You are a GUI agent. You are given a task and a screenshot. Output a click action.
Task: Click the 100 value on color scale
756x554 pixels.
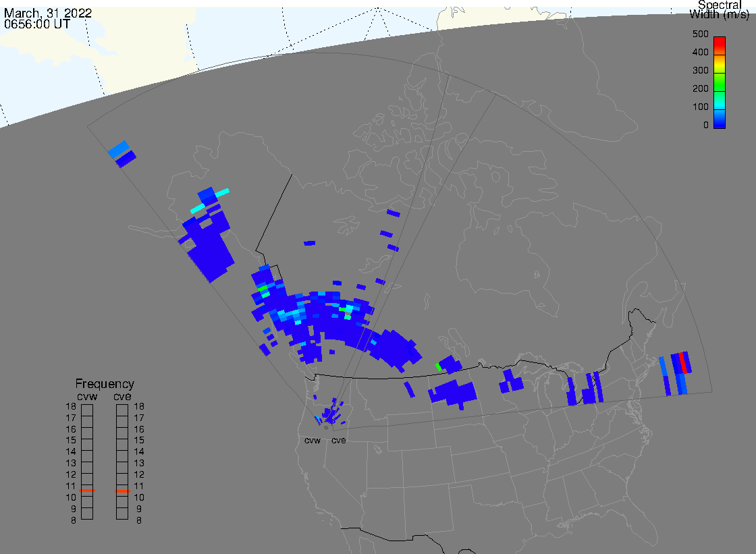point(701,107)
